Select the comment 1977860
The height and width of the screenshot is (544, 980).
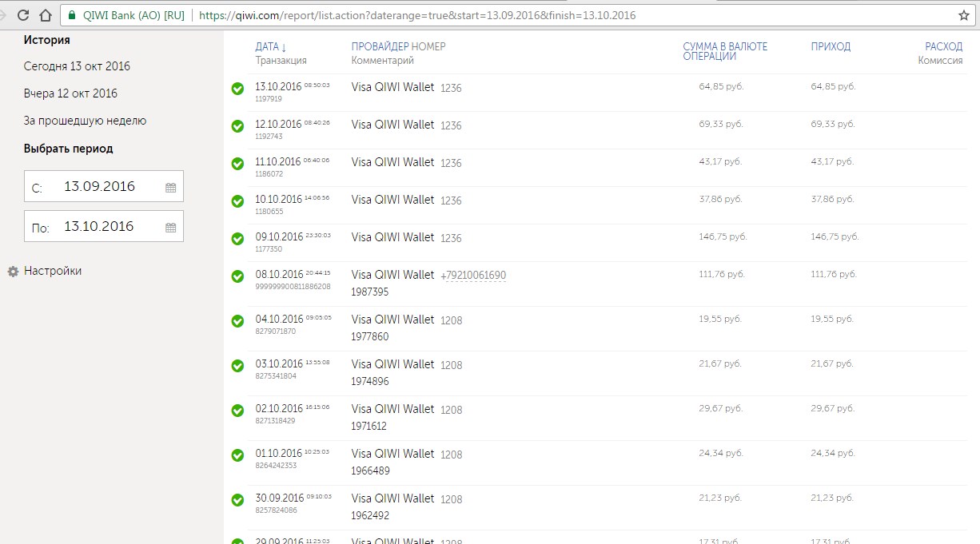370,337
